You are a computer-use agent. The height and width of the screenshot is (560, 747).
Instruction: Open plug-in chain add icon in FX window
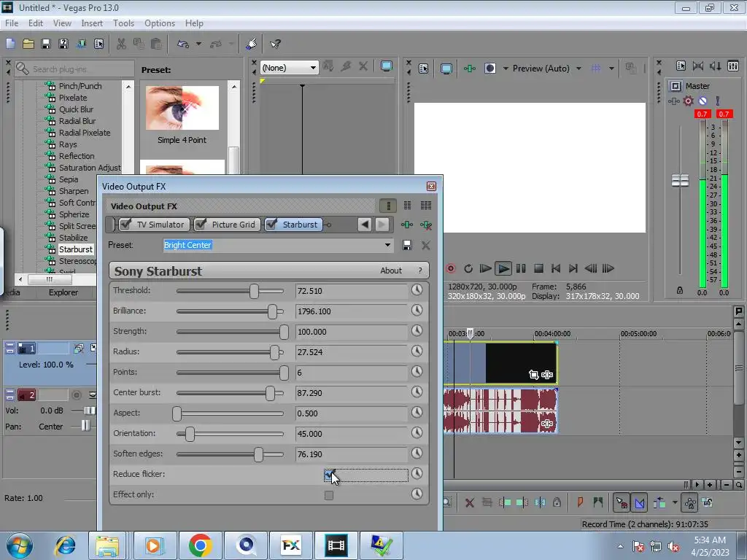click(407, 225)
